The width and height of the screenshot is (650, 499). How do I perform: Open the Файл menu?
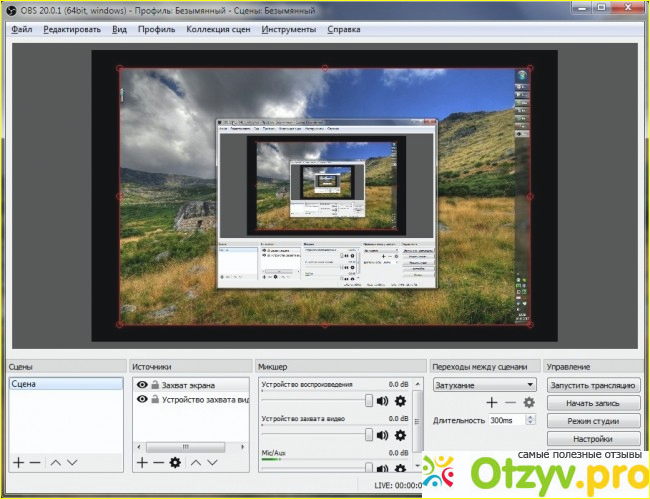22,29
